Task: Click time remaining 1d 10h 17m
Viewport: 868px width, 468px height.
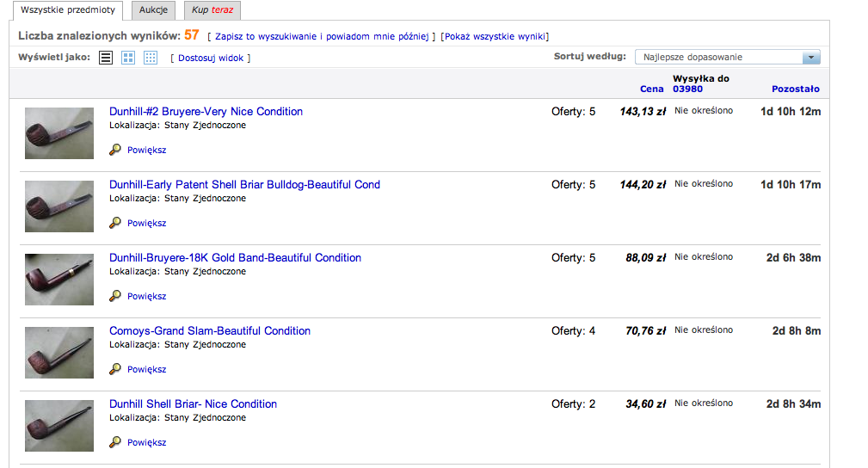Action: [791, 184]
